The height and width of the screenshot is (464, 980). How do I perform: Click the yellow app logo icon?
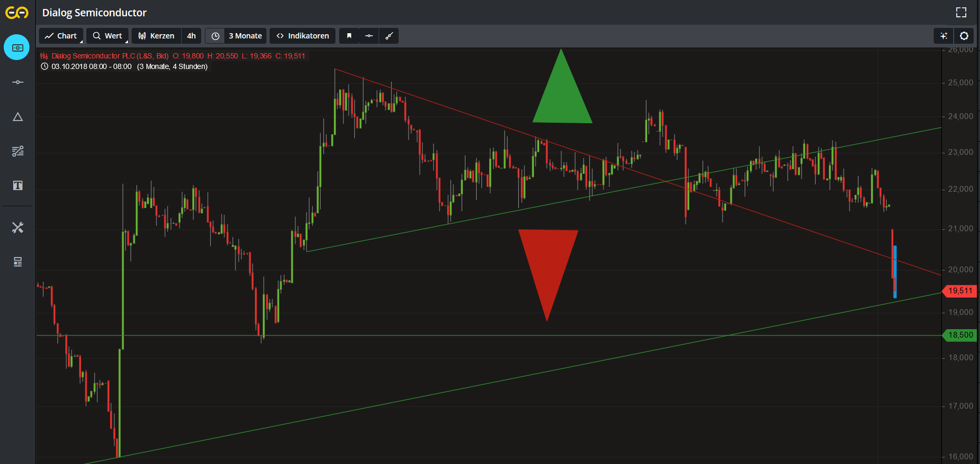coord(17,13)
